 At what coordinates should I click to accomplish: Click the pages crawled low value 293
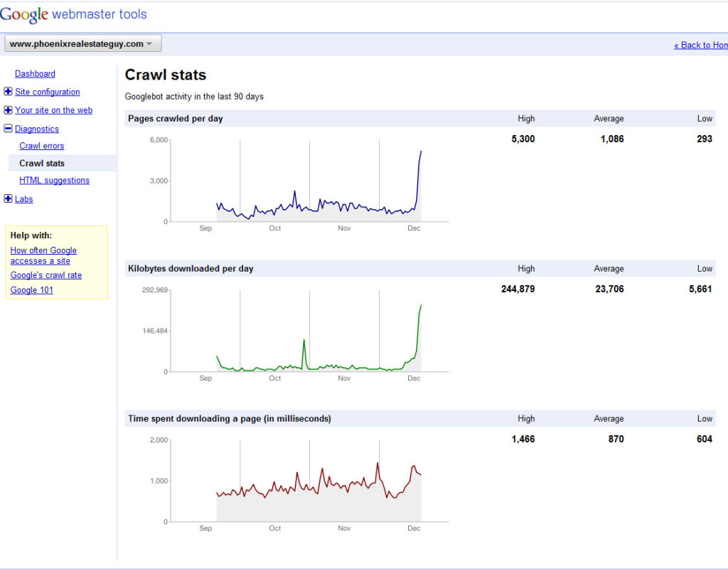click(705, 139)
